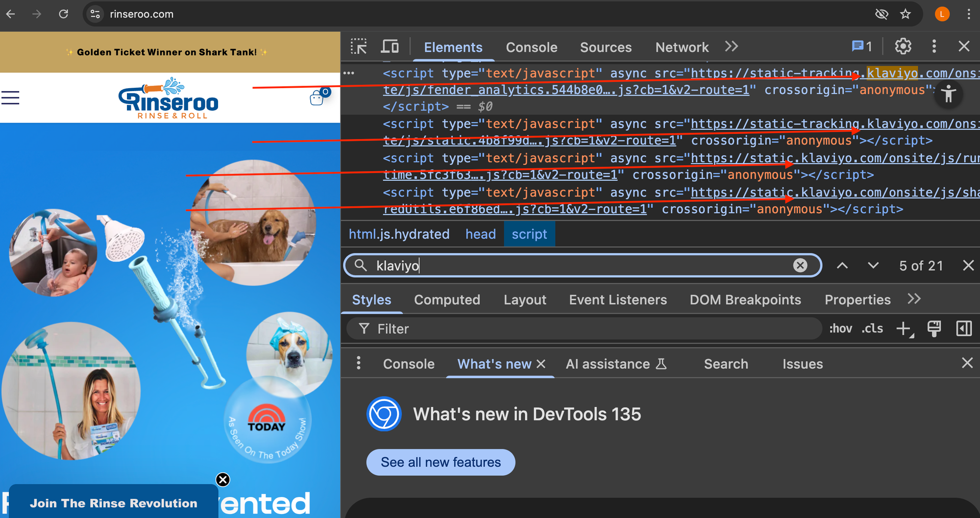
Task: Open the Issues drawer tab
Action: point(803,364)
